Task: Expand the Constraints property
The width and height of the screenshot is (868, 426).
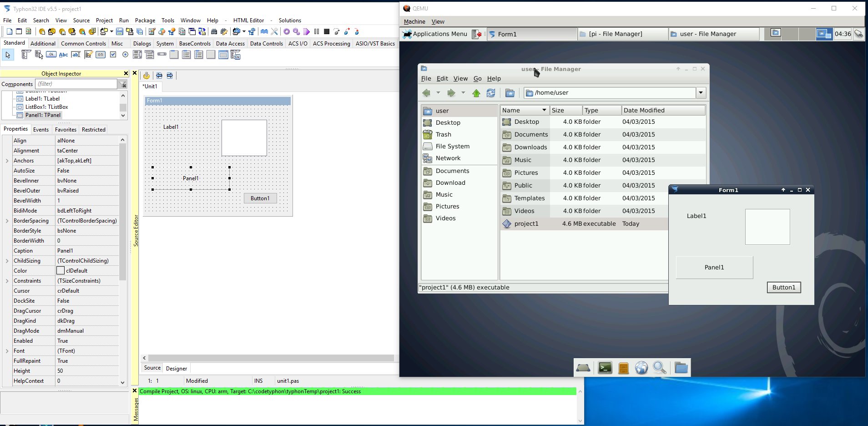Action: pos(7,281)
